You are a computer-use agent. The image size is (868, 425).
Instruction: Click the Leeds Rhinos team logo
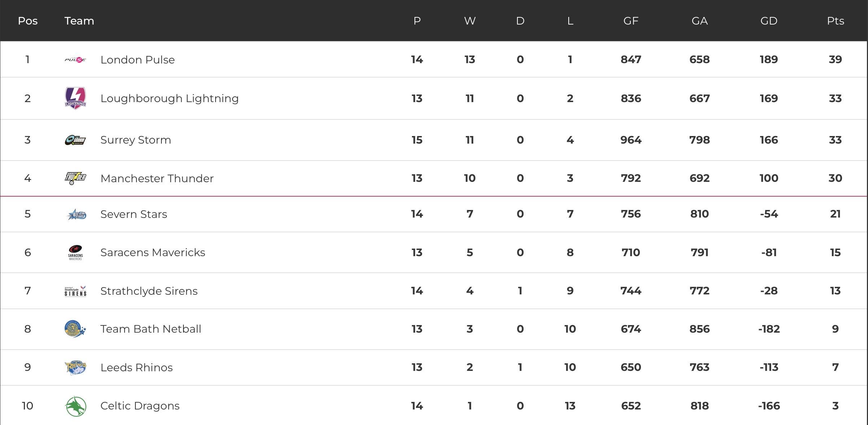(x=75, y=367)
